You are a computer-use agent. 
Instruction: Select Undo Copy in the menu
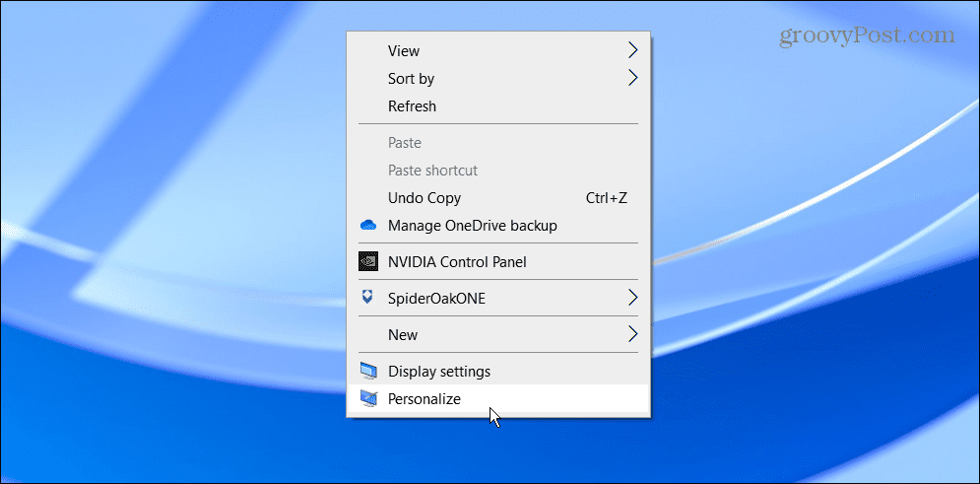click(x=498, y=198)
